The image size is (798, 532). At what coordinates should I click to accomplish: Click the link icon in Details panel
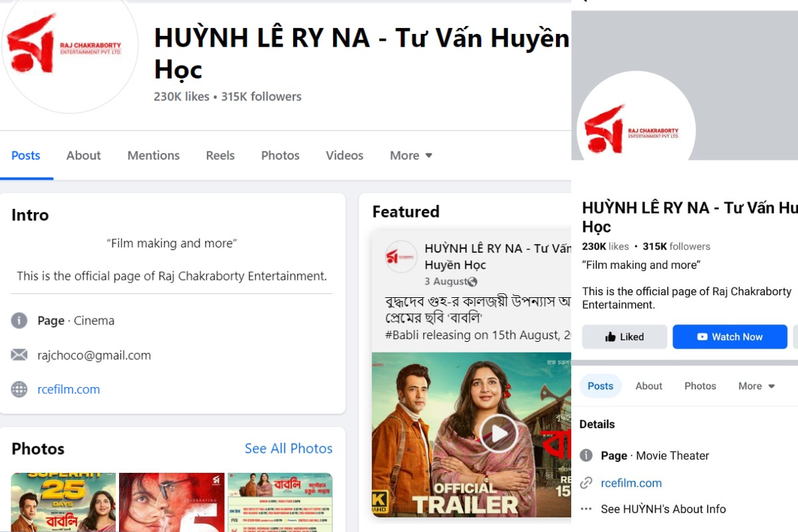(586, 483)
